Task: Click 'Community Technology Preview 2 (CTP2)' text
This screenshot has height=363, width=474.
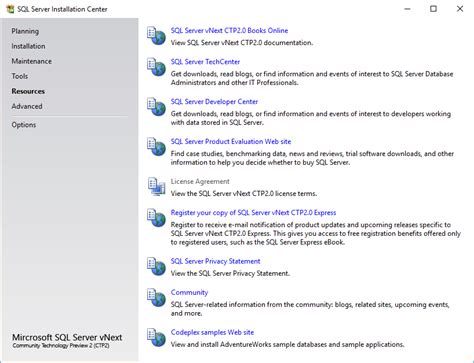Action: pos(61,346)
